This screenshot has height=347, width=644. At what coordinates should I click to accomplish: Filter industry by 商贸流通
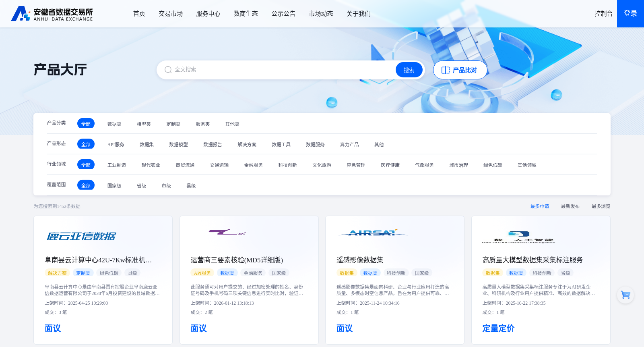click(185, 165)
